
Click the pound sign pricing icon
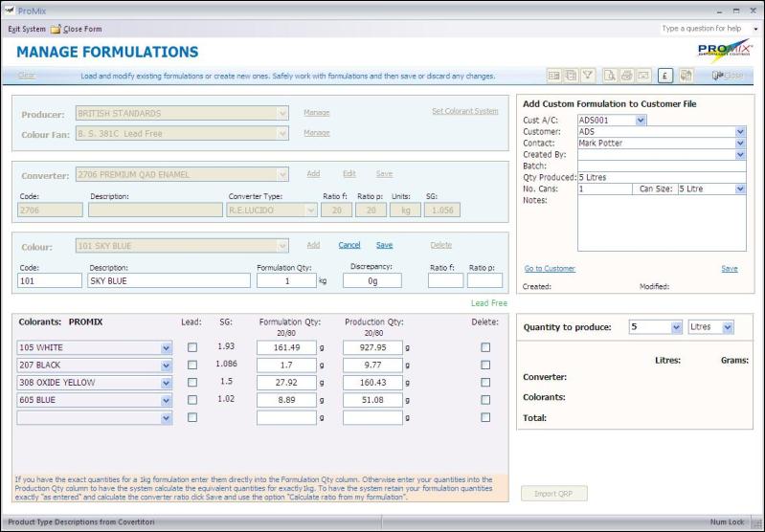coord(667,76)
